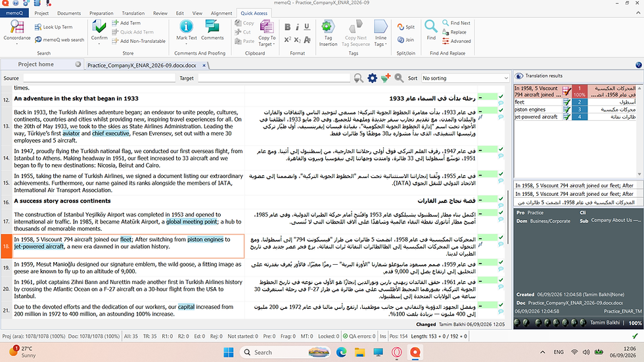644x362 pixels.
Task: Apply superscript formatting
Action: tap(288, 39)
